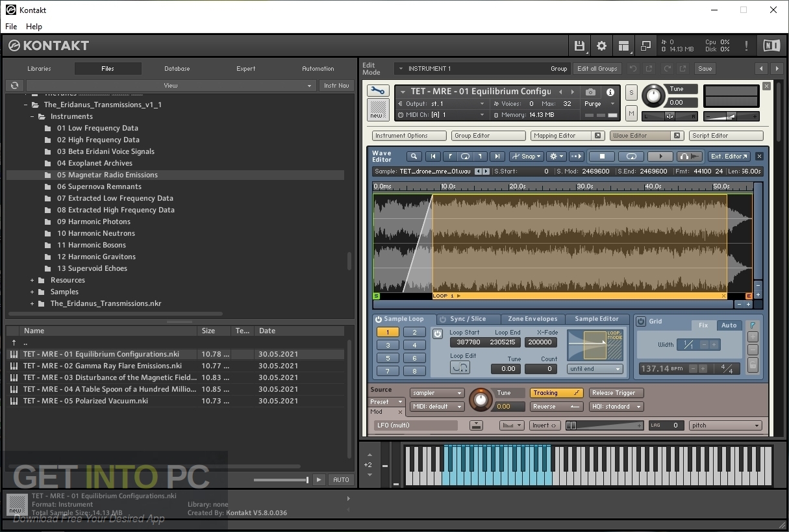
Task: Click the LFO remove entry icon button
Action: tap(476, 425)
